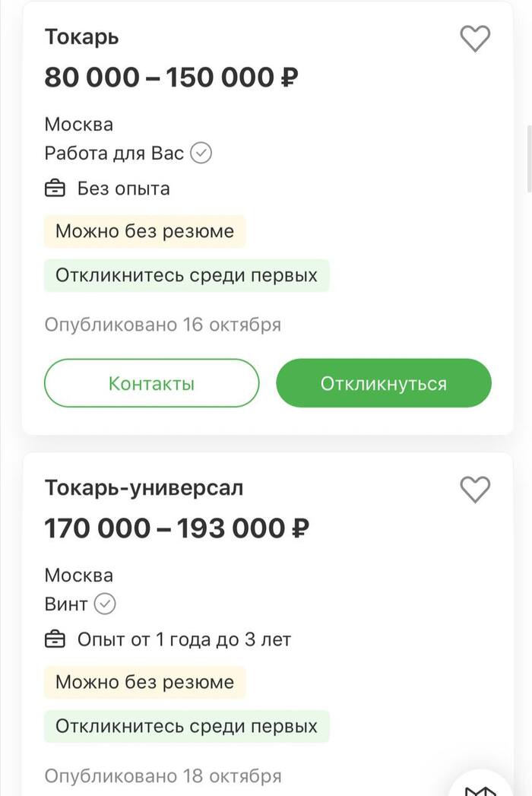
Task: Favorite the Токарь vacancy with heart icon
Action: click(x=475, y=38)
